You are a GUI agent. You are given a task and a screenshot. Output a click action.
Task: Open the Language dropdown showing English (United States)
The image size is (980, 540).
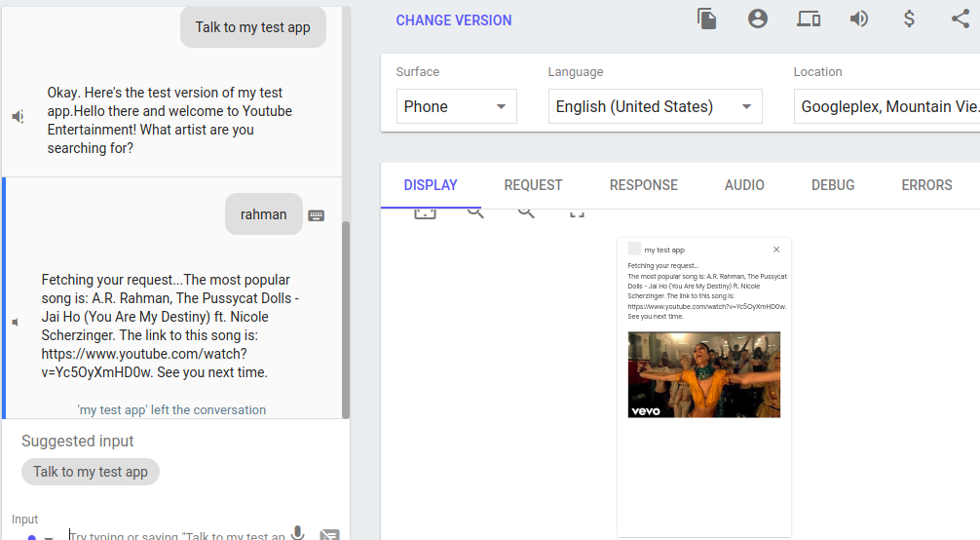pos(655,106)
